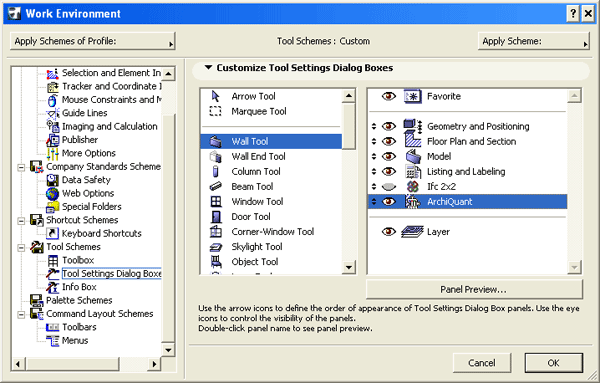Click the Cancel button
The width and height of the screenshot is (600, 383).
(482, 363)
